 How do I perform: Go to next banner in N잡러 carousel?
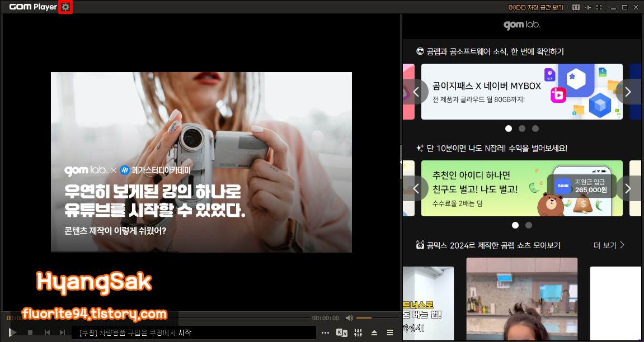pos(628,188)
